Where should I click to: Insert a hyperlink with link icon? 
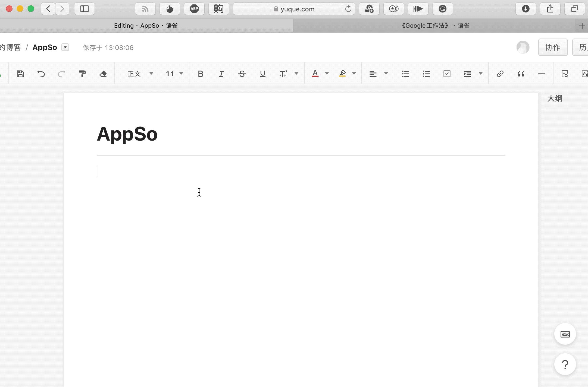(x=500, y=74)
